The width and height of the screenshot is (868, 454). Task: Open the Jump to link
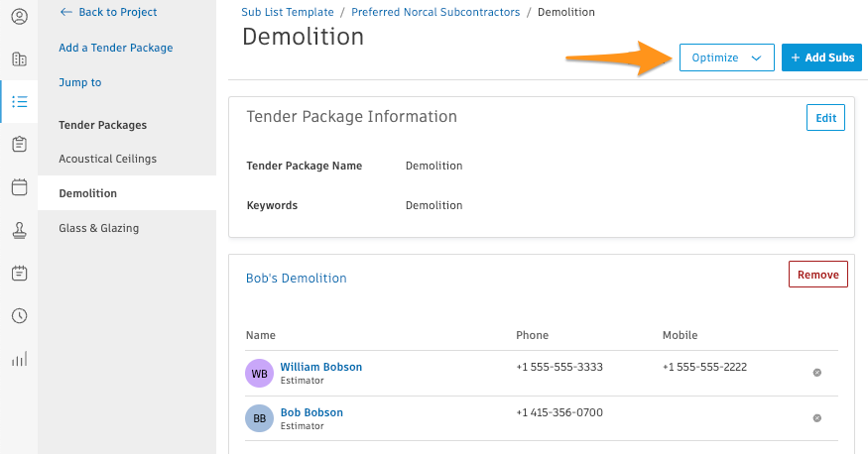[x=79, y=82]
